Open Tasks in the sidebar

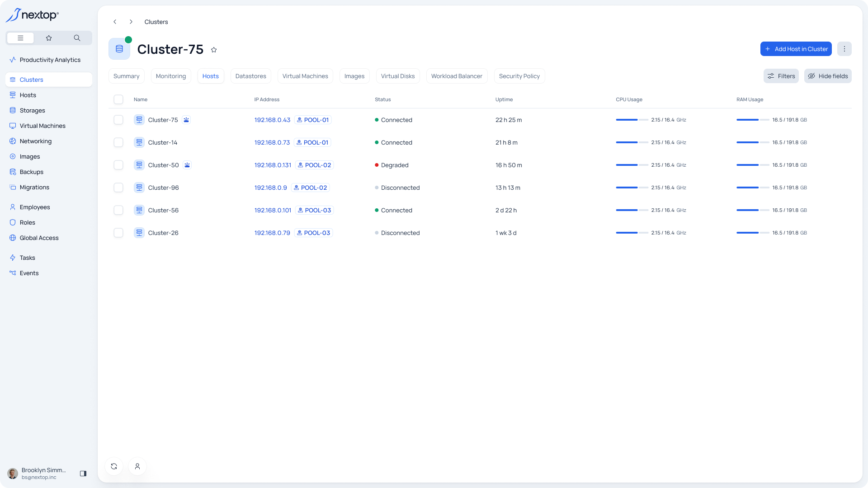49,258
